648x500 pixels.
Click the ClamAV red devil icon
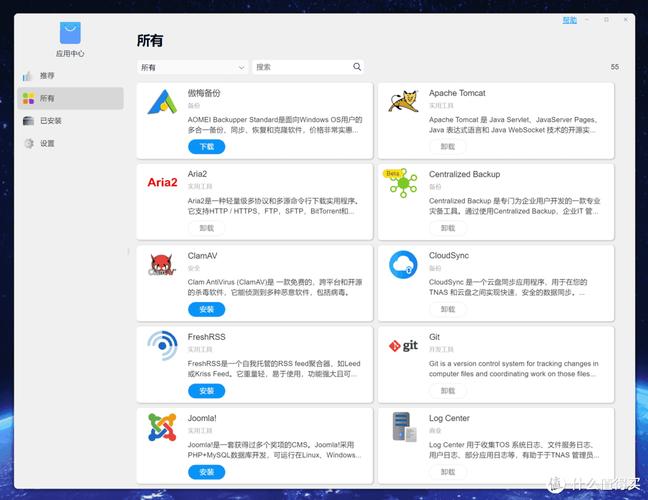(162, 264)
